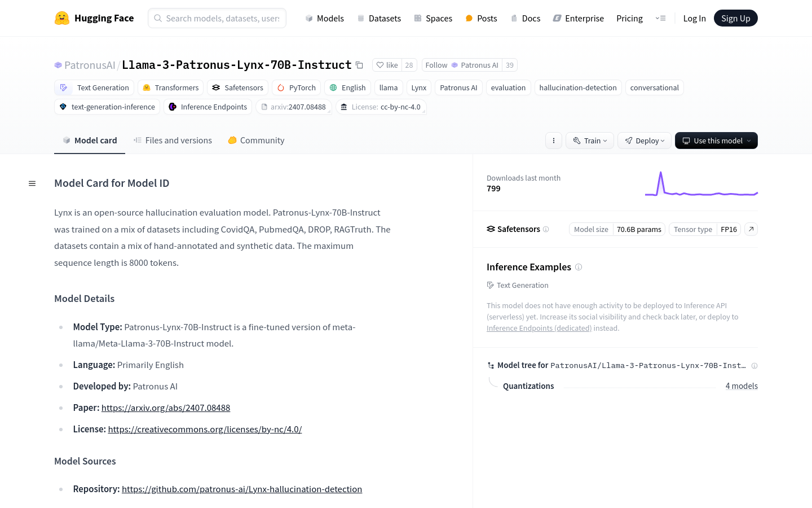Select the Text Generation task tag
The height and width of the screenshot is (508, 812).
pyautogui.click(x=94, y=87)
